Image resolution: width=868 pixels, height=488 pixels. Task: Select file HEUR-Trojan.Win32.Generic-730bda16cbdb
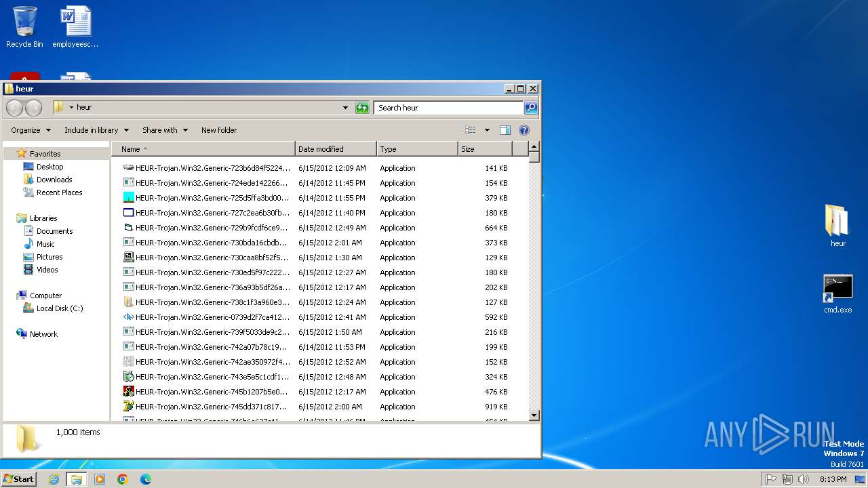(x=212, y=243)
